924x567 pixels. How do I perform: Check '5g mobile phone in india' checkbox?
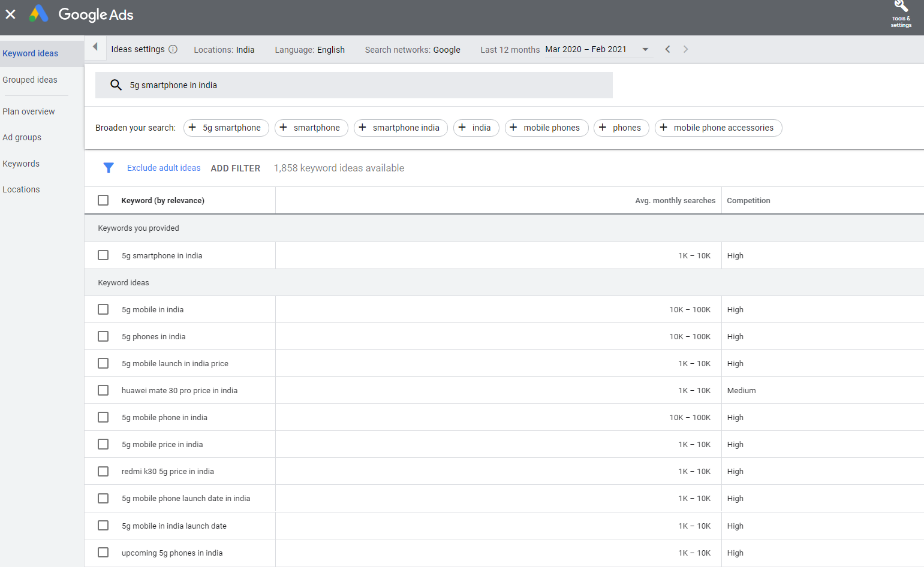click(103, 417)
